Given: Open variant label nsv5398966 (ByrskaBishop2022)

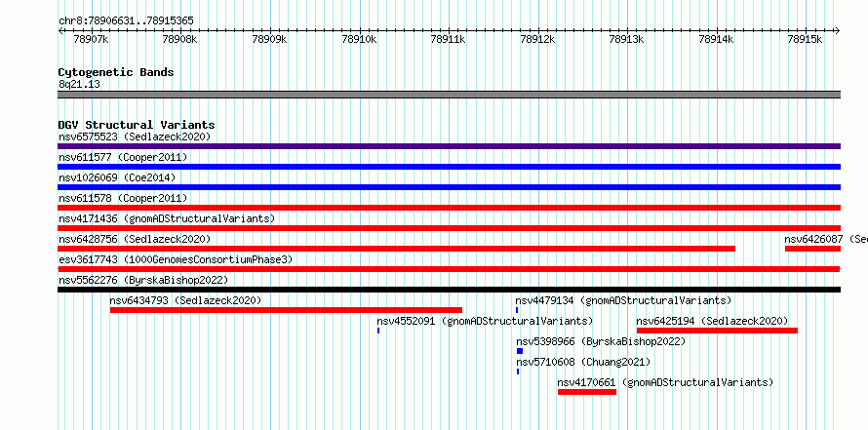Looking at the screenshot, I should tap(601, 341).
